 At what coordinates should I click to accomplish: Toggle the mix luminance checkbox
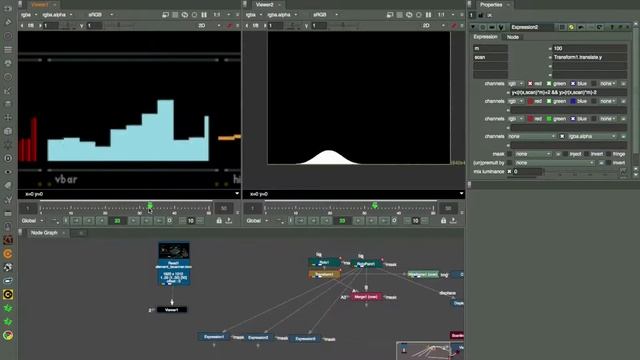pyautogui.click(x=509, y=172)
